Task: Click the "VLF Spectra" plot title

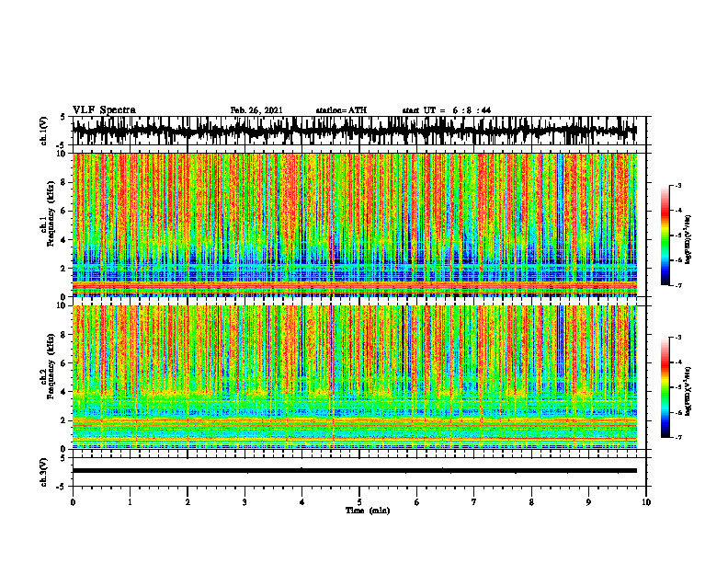Action: tap(104, 110)
